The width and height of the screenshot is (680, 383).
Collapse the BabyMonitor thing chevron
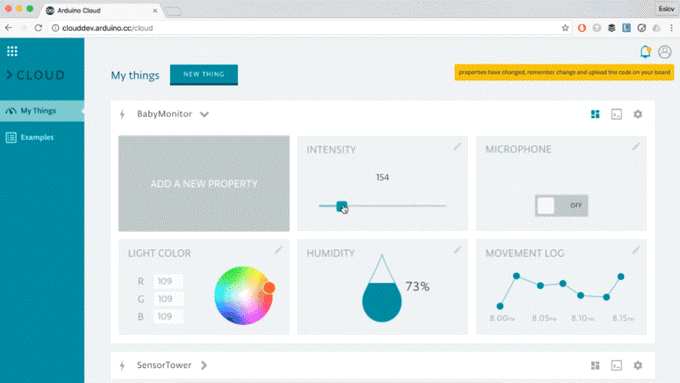[x=204, y=115]
